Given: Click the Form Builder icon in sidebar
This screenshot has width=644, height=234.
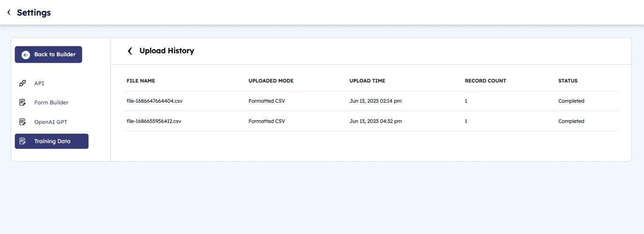Looking at the screenshot, I should pyautogui.click(x=22, y=103).
